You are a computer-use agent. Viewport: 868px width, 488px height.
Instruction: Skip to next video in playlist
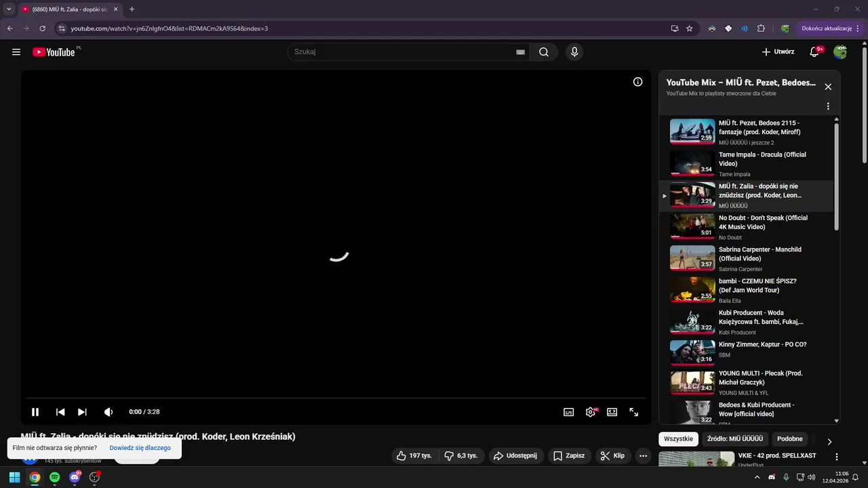coord(82,412)
